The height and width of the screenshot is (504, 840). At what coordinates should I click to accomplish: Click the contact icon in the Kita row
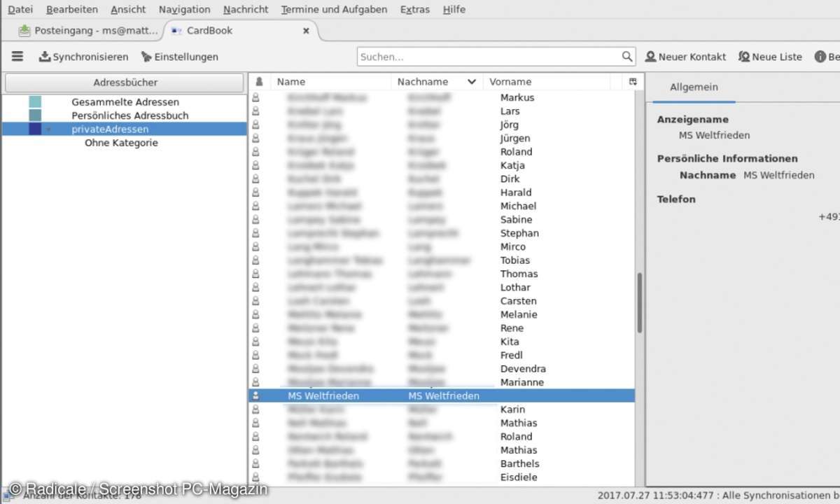coord(256,342)
